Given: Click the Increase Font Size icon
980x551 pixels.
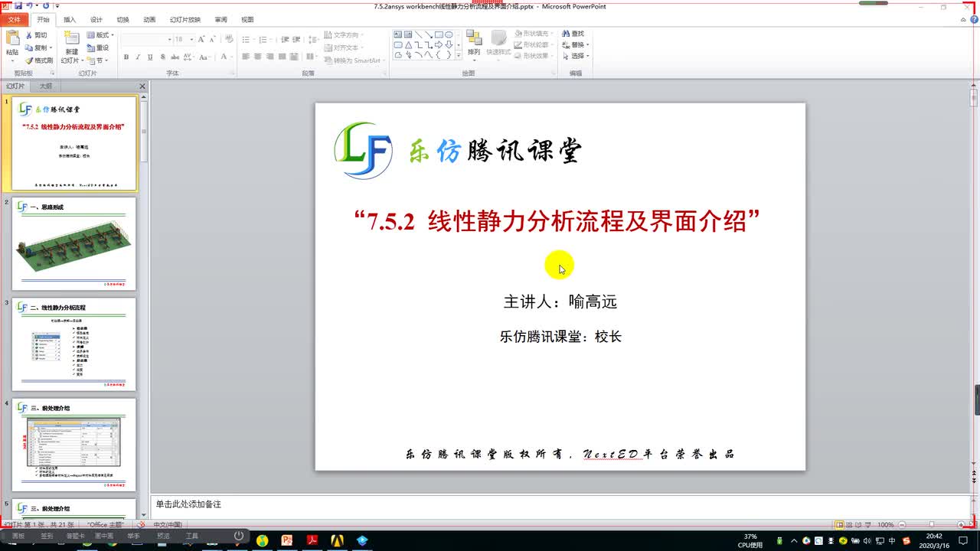Looking at the screenshot, I should (201, 39).
